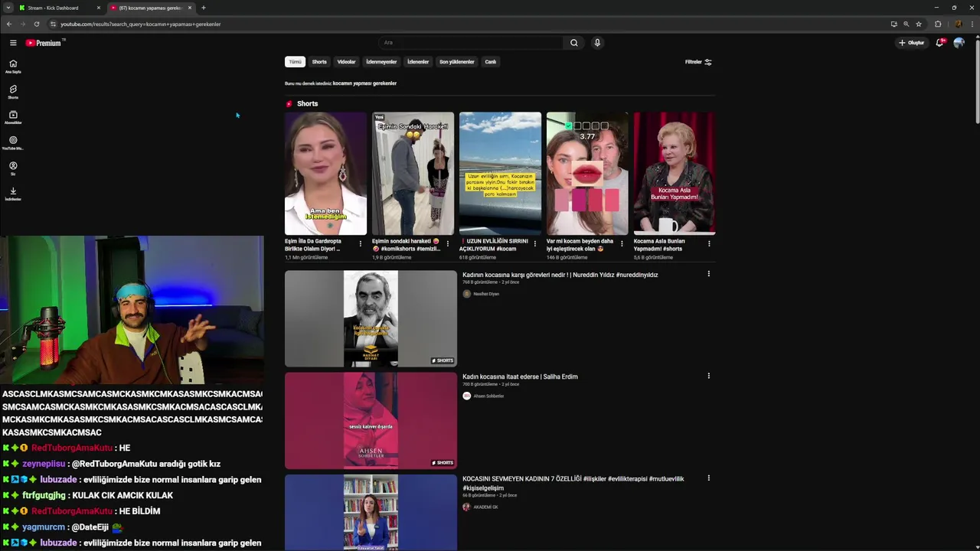
Task: Open options for 'Eşimin sondaki hareketi' short
Action: pos(447,244)
